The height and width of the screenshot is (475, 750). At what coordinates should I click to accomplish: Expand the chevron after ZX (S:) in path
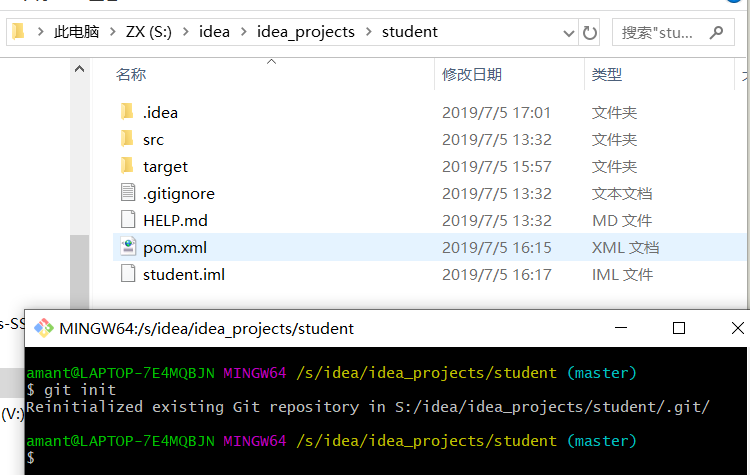tap(186, 32)
